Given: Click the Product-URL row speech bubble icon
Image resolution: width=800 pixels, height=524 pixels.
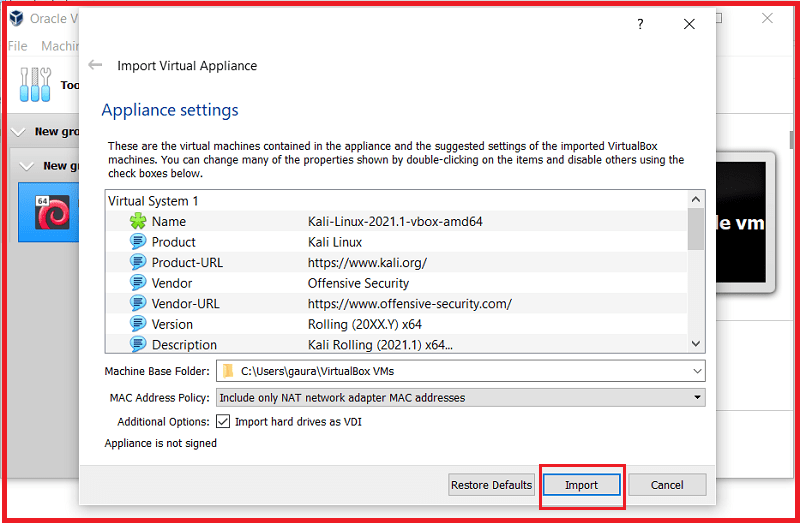Looking at the screenshot, I should click(138, 262).
